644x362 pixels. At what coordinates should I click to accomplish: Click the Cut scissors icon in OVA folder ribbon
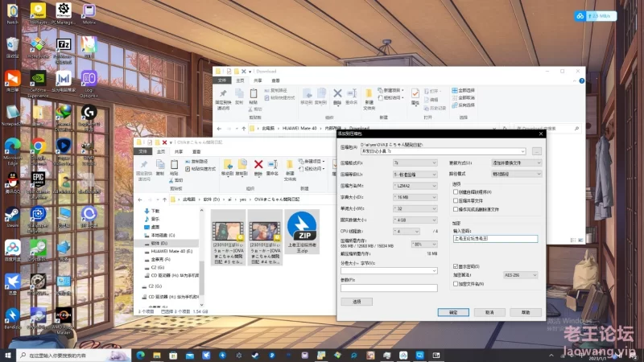pyautogui.click(x=171, y=180)
